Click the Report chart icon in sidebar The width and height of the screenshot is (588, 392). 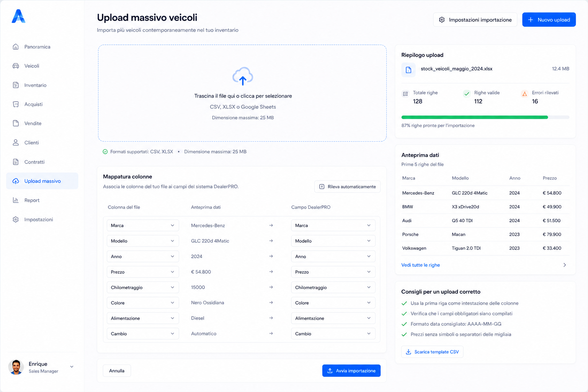pos(16,200)
